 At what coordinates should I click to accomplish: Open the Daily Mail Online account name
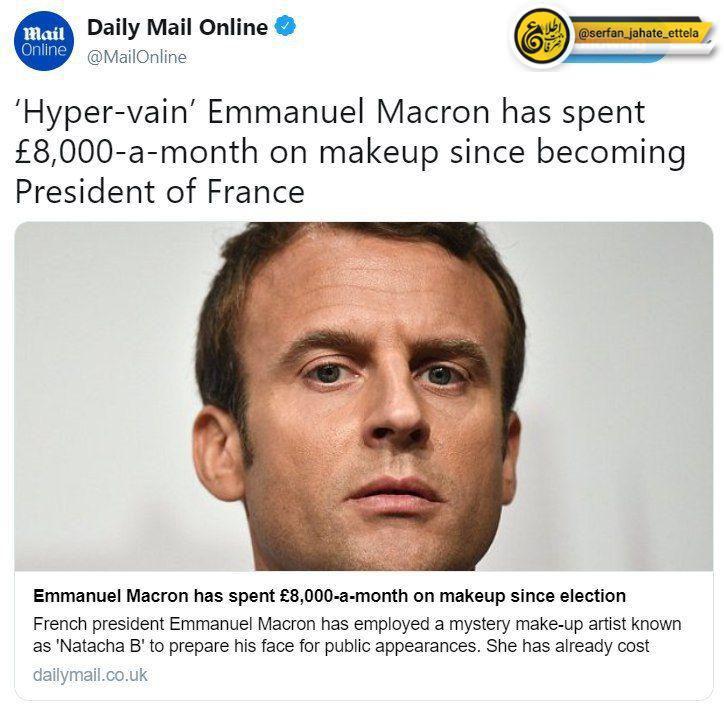click(x=177, y=27)
